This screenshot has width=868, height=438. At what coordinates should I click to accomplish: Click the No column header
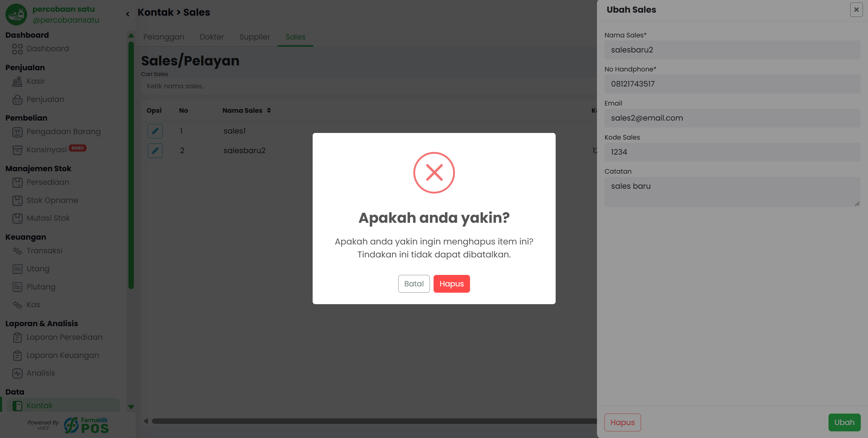[x=183, y=111]
